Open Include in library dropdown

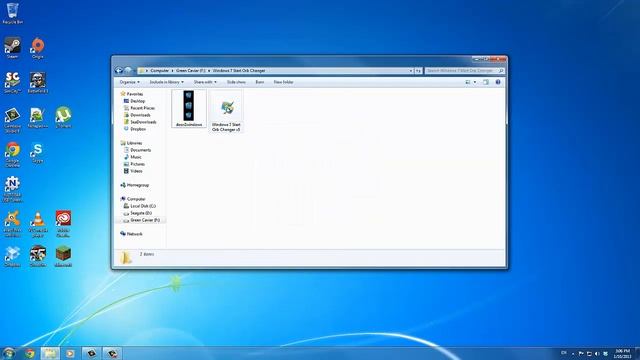tap(167, 82)
